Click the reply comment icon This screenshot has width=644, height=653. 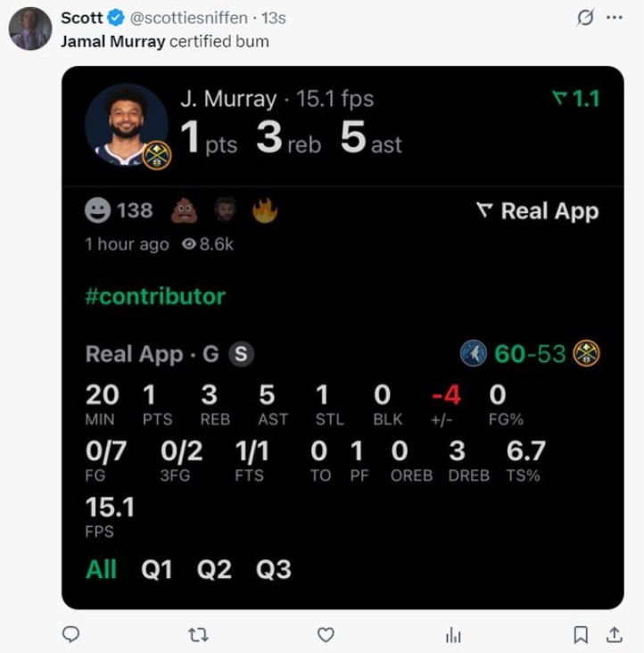[70, 634]
